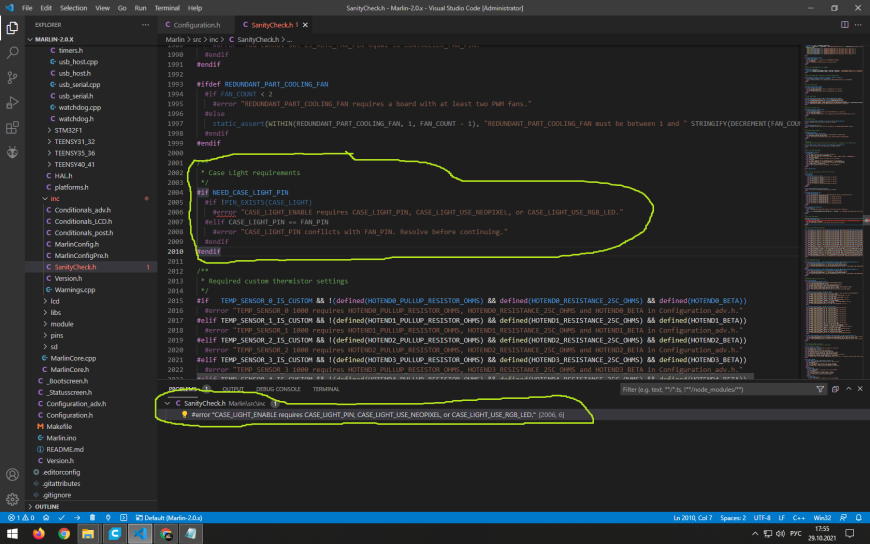Viewport: 870px width, 544px height.
Task: Click Win32 configuration in status bar
Action: click(822, 517)
